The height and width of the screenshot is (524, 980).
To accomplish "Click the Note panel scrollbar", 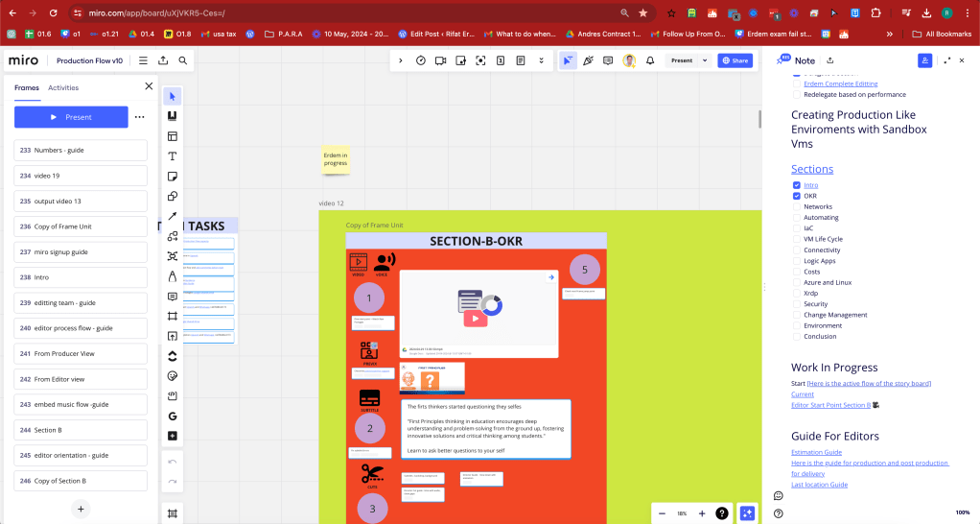I will (760, 119).
